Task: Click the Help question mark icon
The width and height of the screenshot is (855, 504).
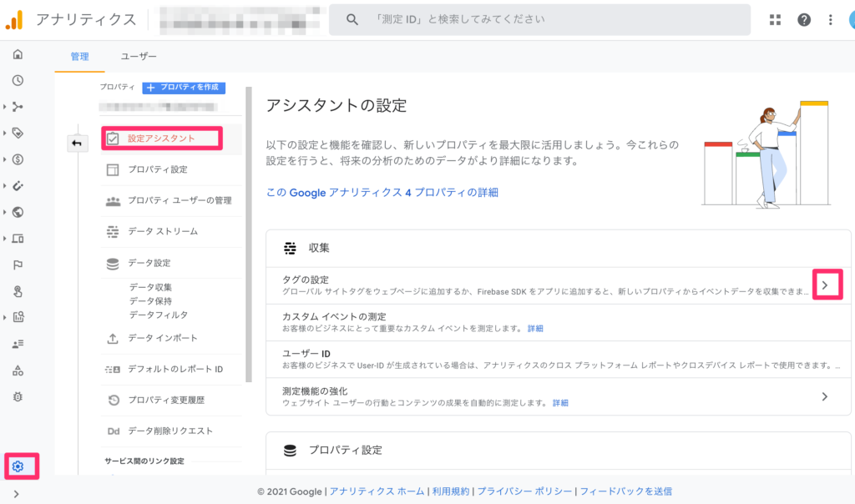Action: (x=804, y=20)
